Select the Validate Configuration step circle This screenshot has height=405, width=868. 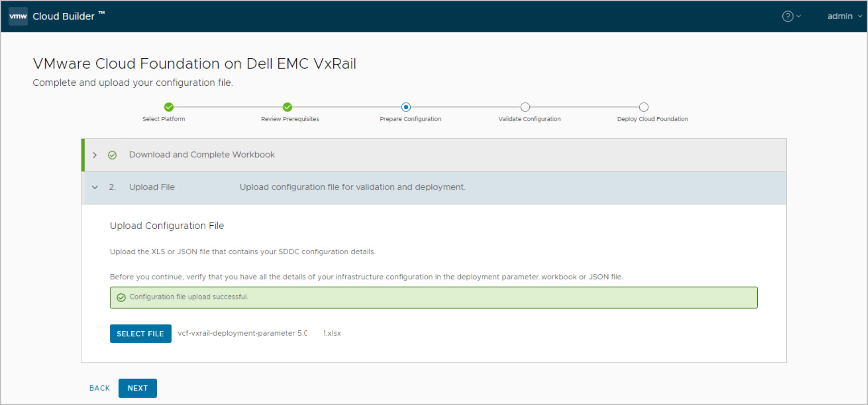(525, 107)
